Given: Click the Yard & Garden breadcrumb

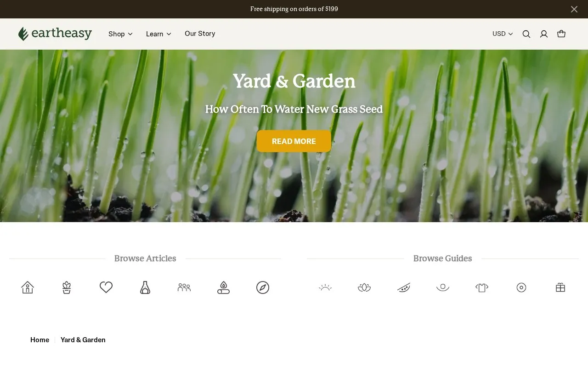Looking at the screenshot, I should 83,340.
